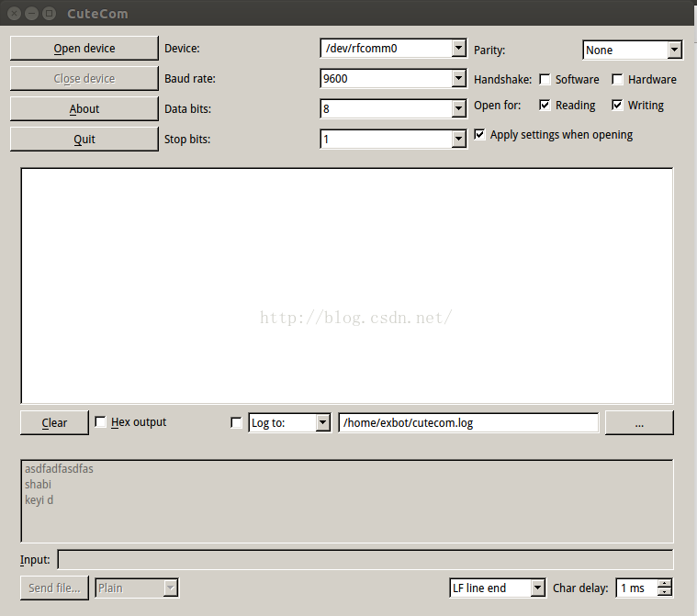The height and width of the screenshot is (616, 697).
Task: Enable Hex output checkbox
Action: [100, 421]
